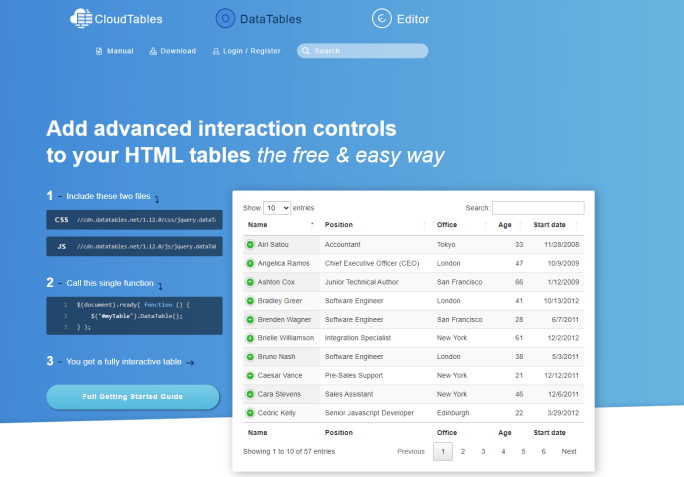
Task: Sort table by Name column header
Action: pyautogui.click(x=258, y=225)
